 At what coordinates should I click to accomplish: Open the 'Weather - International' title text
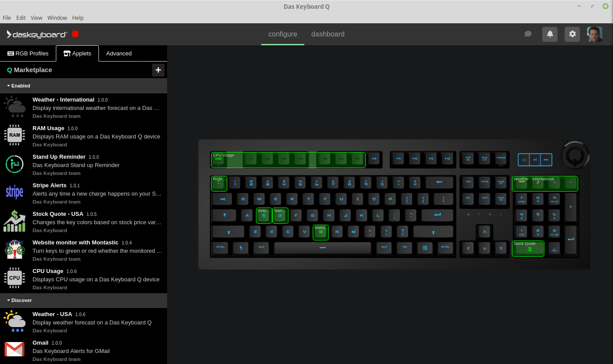coord(63,100)
